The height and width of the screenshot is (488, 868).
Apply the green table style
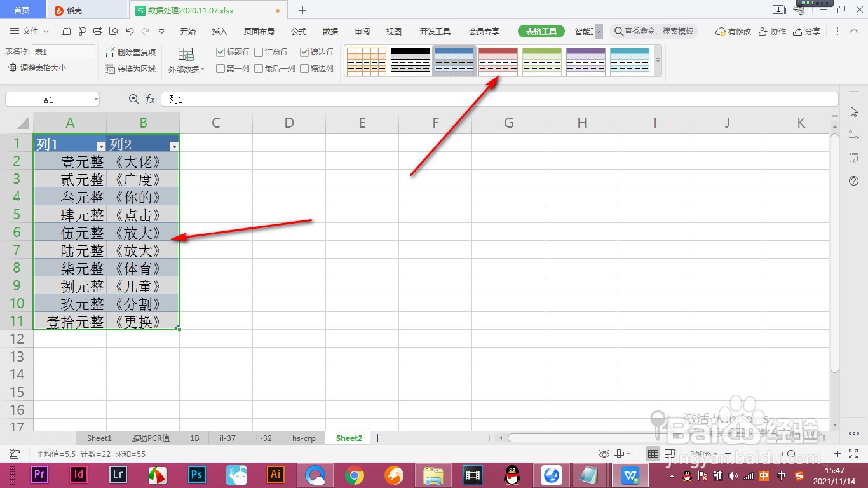tap(542, 61)
